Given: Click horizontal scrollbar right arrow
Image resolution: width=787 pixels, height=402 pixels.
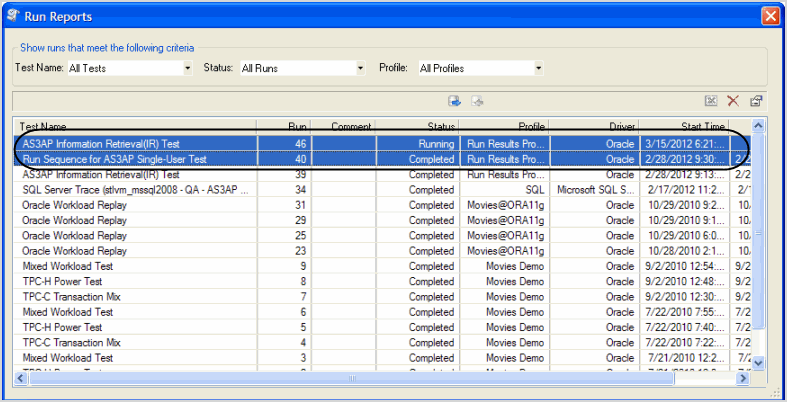Looking at the screenshot, I should point(742,380).
